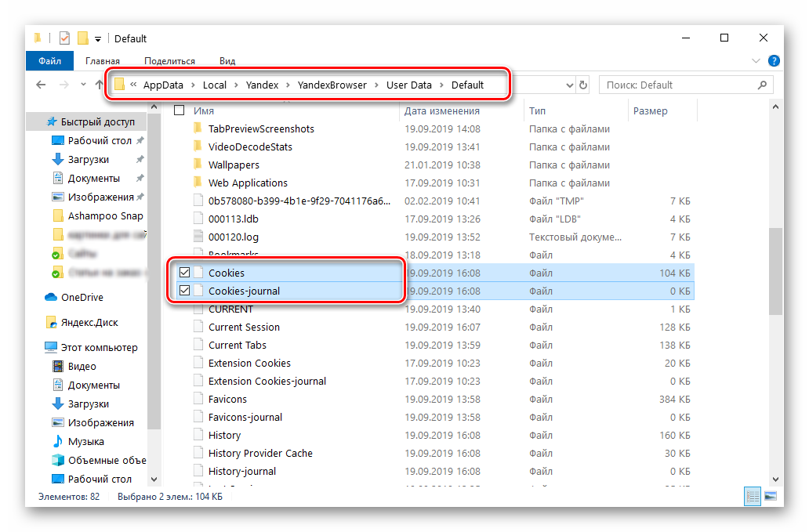Sort by the Размер column header
The image size is (809, 532).
click(x=650, y=110)
